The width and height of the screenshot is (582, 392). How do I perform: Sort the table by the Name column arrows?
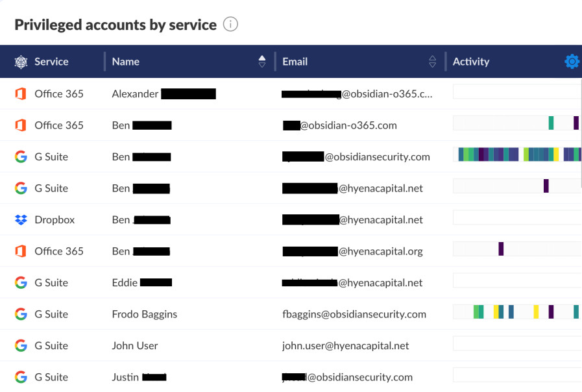coord(262,62)
